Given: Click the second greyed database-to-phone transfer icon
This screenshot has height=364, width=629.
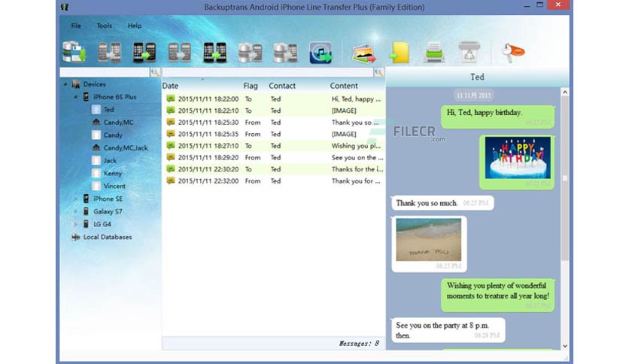Looking at the screenshot, I should 285,52.
